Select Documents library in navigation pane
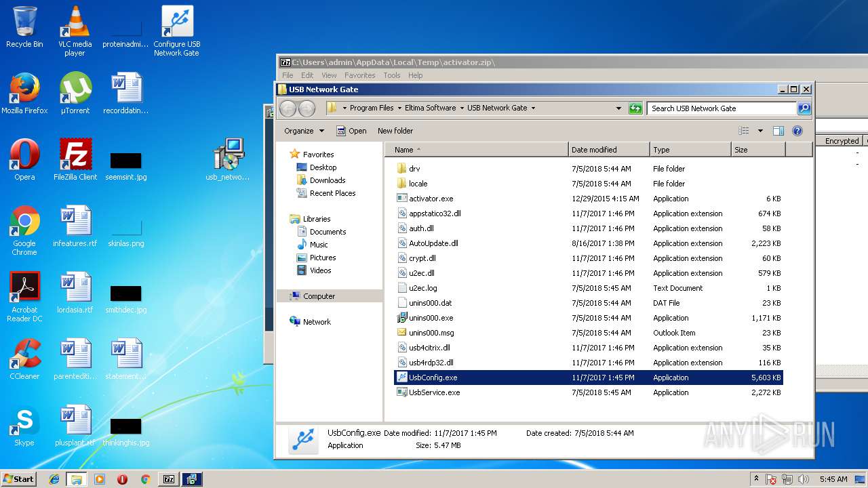 click(x=321, y=232)
